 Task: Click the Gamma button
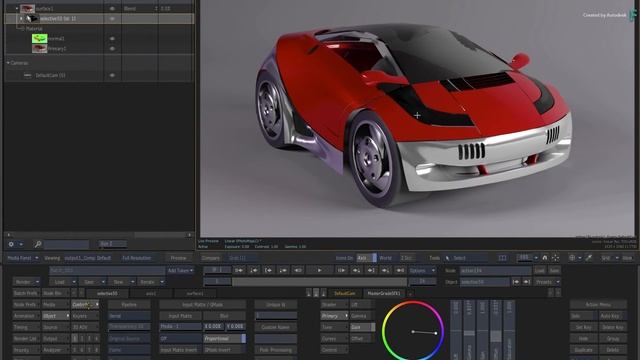click(362, 316)
